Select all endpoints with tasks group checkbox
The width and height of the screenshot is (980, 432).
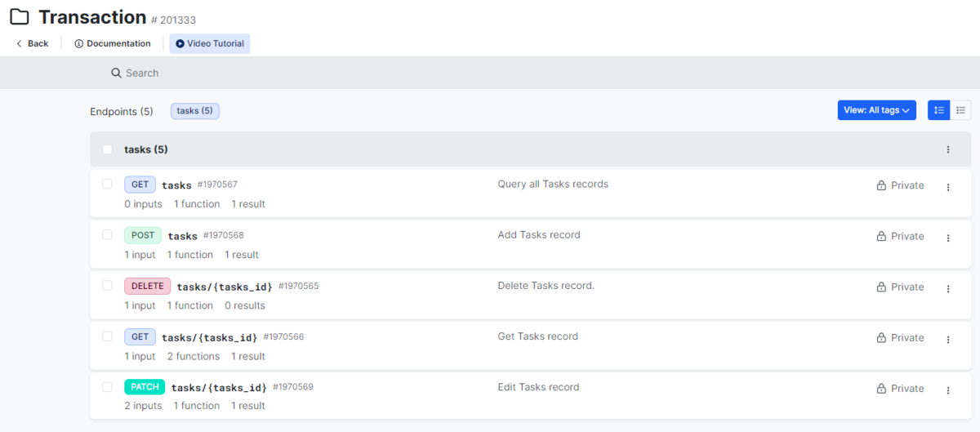107,149
